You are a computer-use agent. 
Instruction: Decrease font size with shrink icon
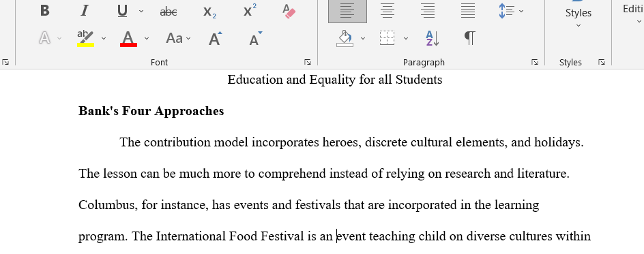255,39
